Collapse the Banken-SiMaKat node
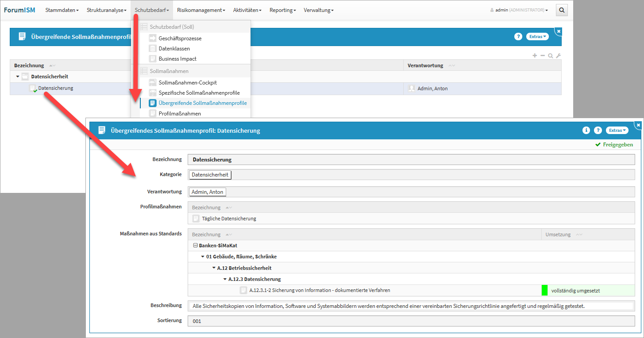The image size is (644, 338). coord(195,245)
